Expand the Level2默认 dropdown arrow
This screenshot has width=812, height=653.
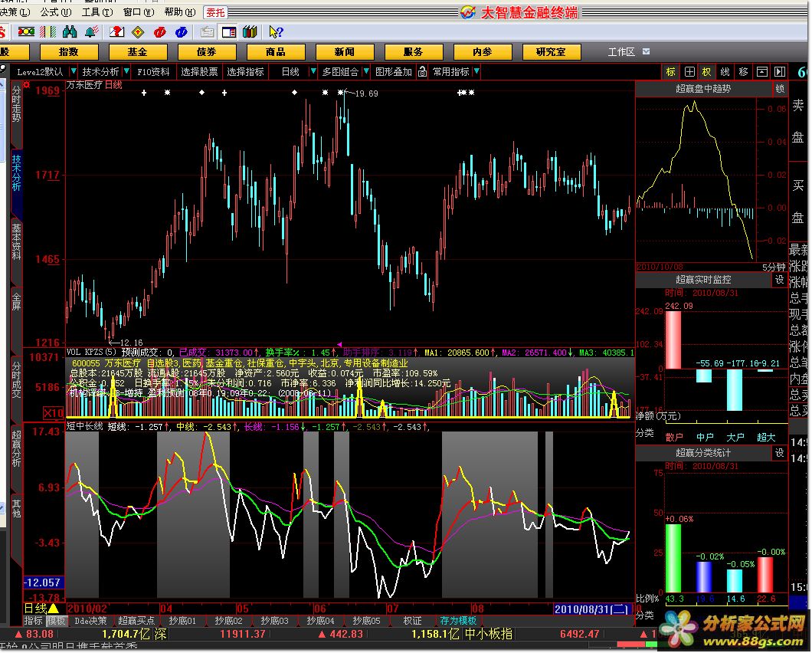click(74, 71)
